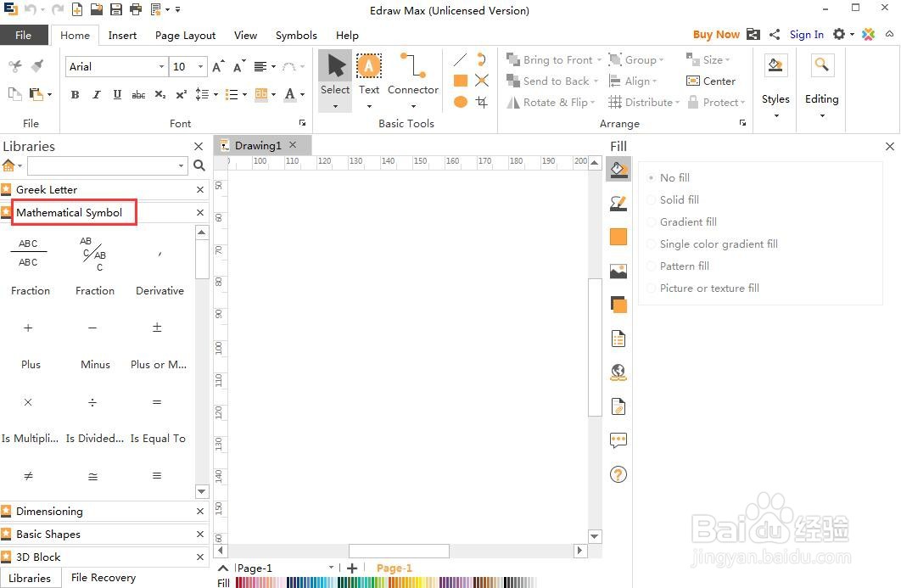Select the Pattern fill option

coord(678,266)
